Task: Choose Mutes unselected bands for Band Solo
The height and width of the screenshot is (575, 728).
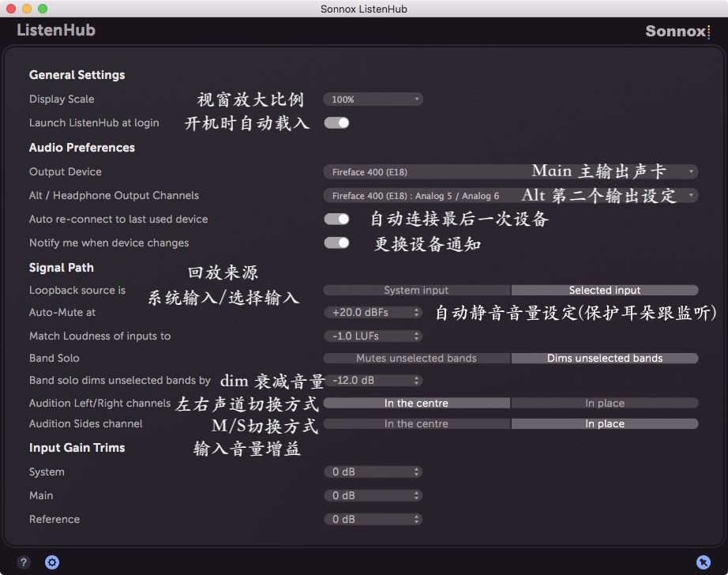Action: 416,358
